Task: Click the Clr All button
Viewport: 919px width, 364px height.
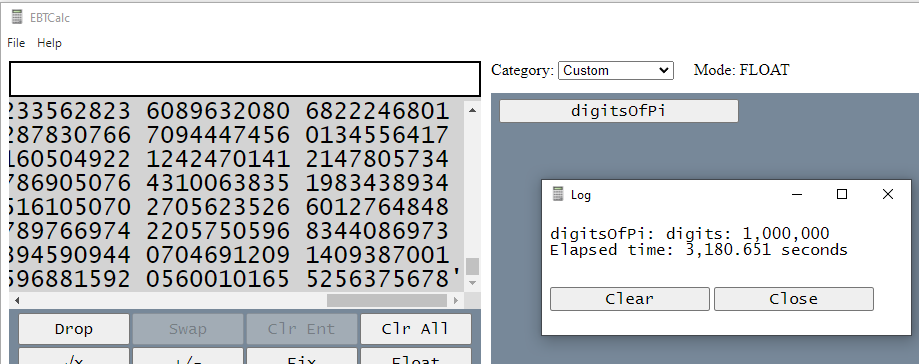Action: 416,329
